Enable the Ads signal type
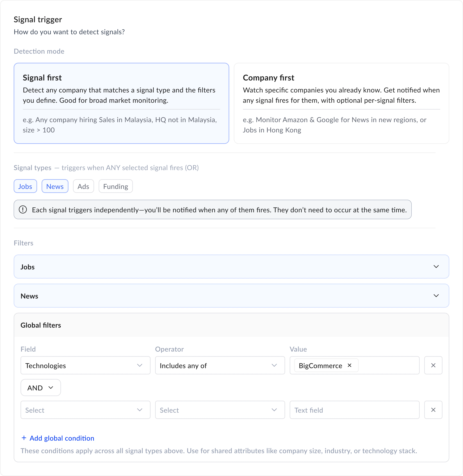463x476 pixels. [83, 186]
